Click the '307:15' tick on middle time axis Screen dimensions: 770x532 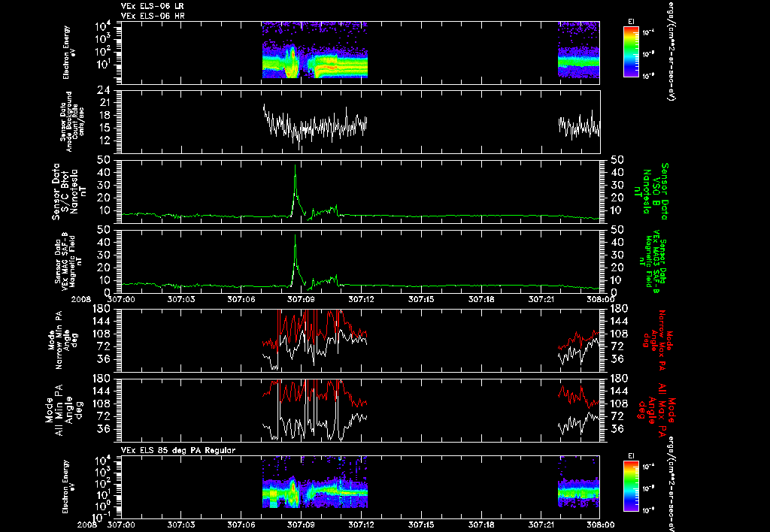(x=421, y=299)
